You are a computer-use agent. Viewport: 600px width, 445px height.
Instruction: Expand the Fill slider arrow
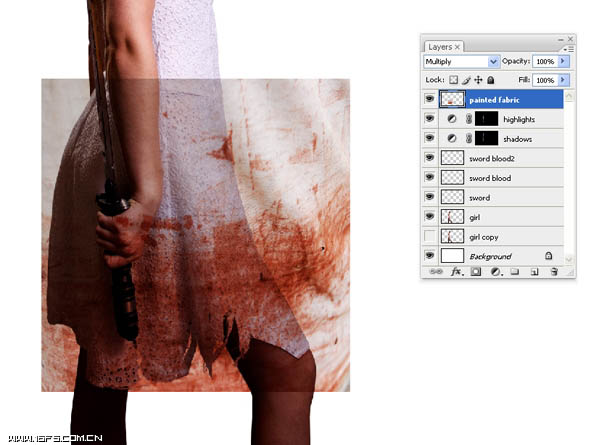pos(563,80)
